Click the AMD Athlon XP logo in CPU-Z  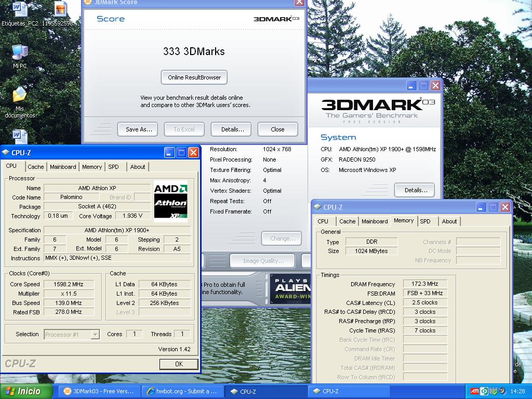pyautogui.click(x=170, y=202)
